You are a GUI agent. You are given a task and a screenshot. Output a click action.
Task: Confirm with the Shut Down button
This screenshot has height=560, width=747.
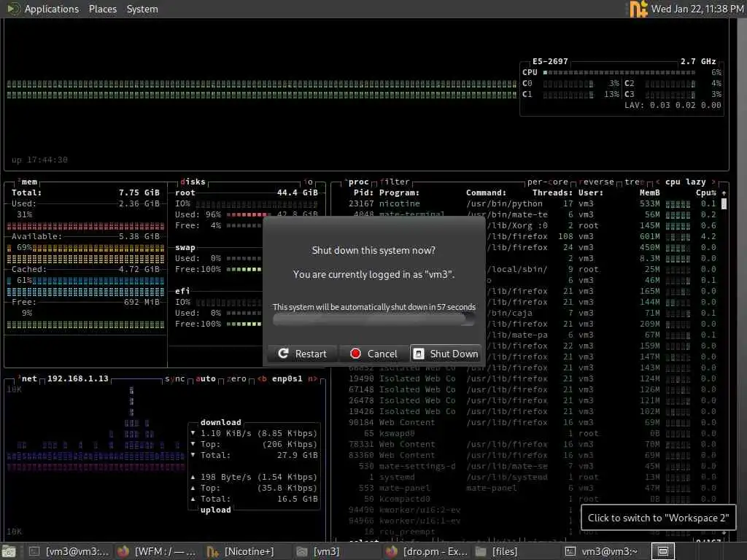coord(446,354)
